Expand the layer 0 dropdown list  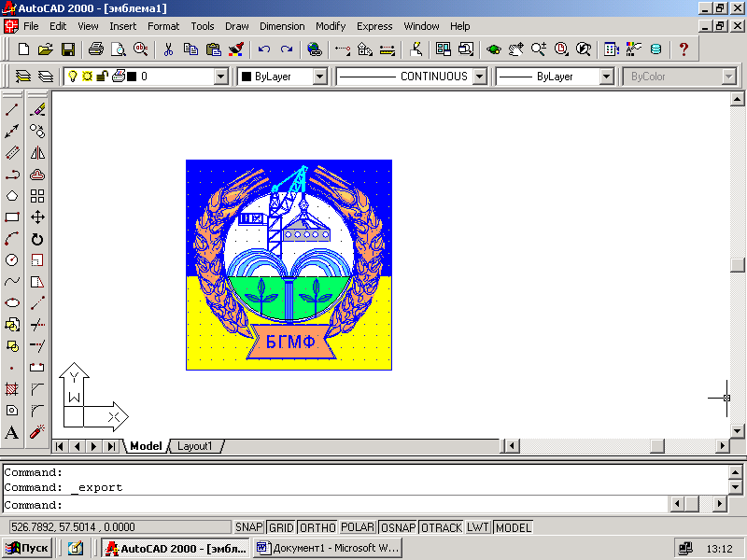[x=220, y=77]
